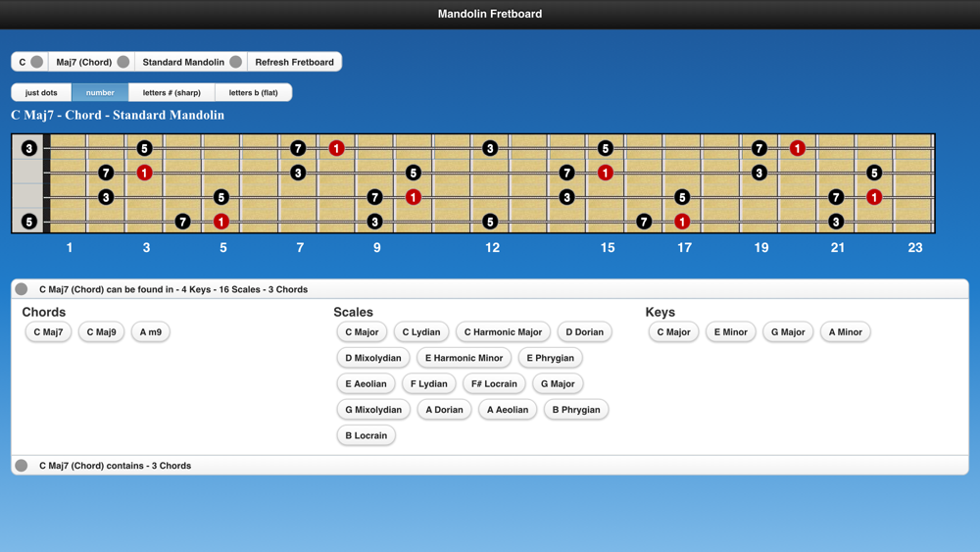Click red root note at fret 20 top string
The image size is (980, 552).
point(797,148)
